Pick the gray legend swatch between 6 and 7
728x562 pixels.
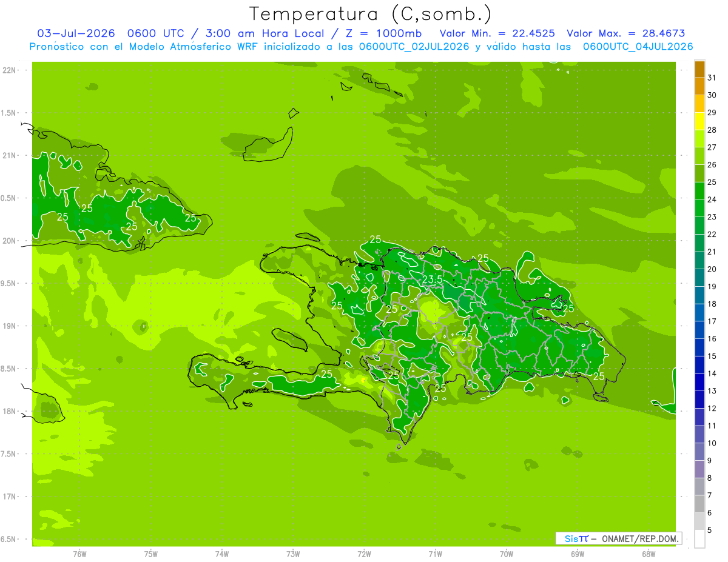(x=699, y=504)
